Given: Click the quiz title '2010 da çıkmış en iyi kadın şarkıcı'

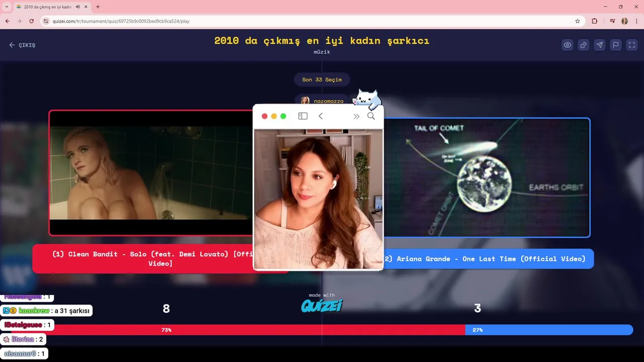Looking at the screenshot, I should [x=322, y=41].
